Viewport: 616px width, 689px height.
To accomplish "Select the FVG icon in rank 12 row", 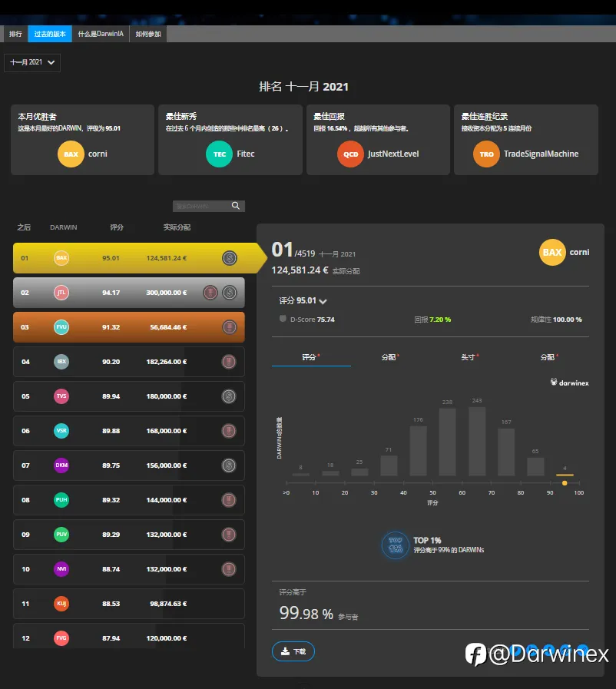I will coord(61,638).
